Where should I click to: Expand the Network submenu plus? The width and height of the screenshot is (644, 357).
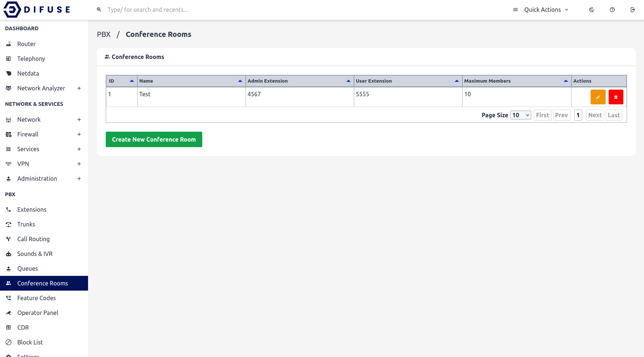(x=79, y=119)
